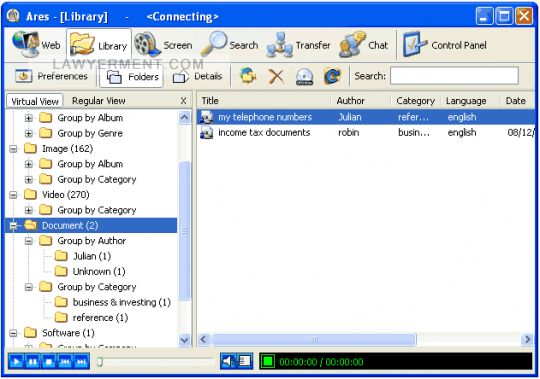
Task: Open the Chat section
Action: 364,45
